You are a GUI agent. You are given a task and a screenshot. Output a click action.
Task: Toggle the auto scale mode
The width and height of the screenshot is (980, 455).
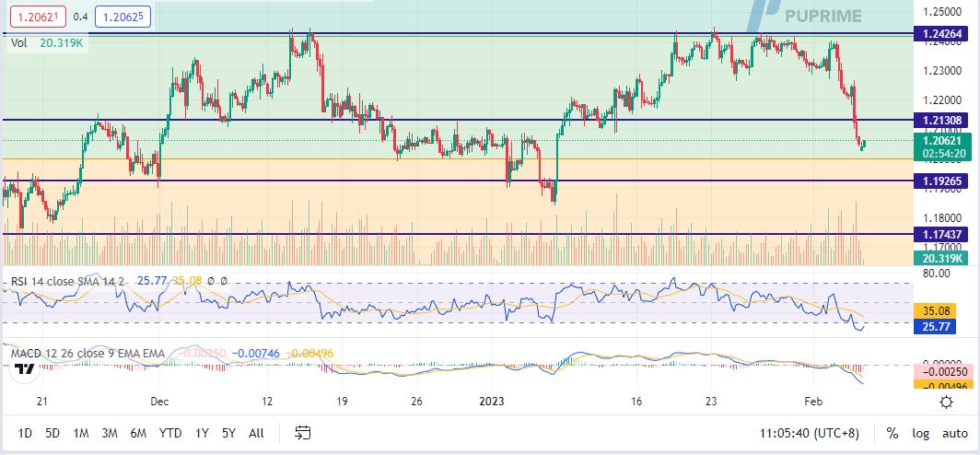(955, 433)
